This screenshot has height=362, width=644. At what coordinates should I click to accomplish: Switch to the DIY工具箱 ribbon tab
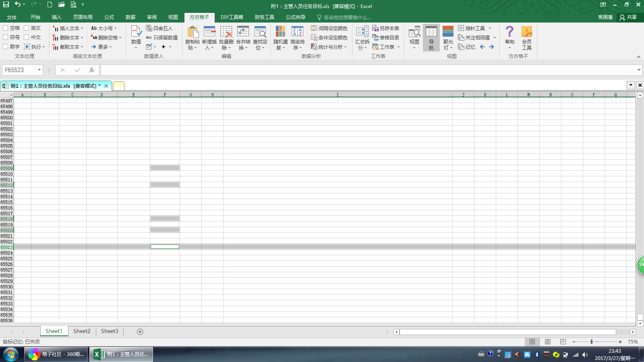click(x=232, y=17)
